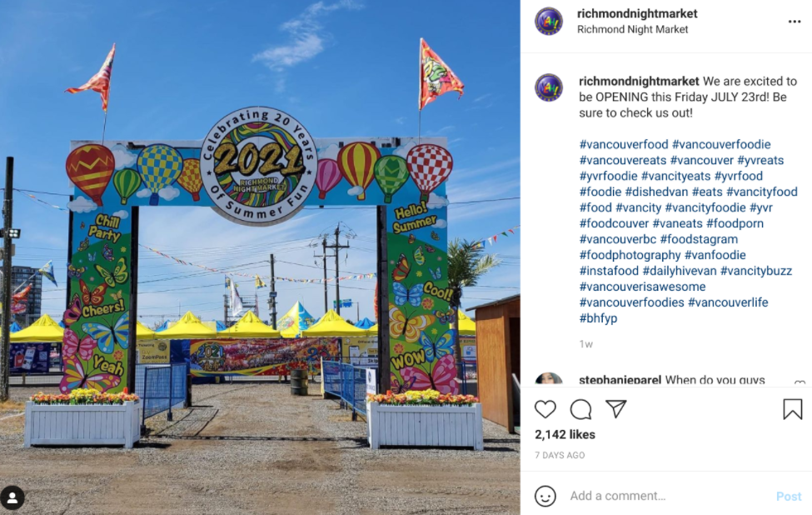Open the #dailyhivevan hashtag
The image size is (812, 515).
680,271
